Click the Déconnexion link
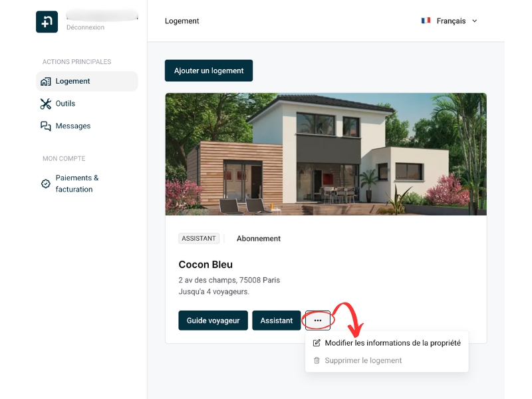The width and height of the screenshot is (532, 399). [x=86, y=27]
